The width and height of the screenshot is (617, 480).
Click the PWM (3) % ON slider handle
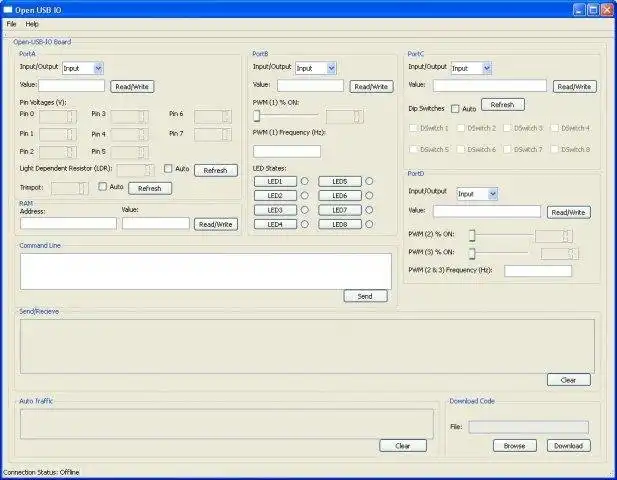472,253
